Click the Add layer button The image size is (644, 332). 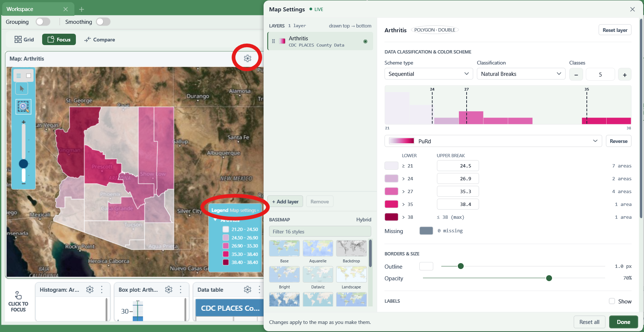pos(285,202)
